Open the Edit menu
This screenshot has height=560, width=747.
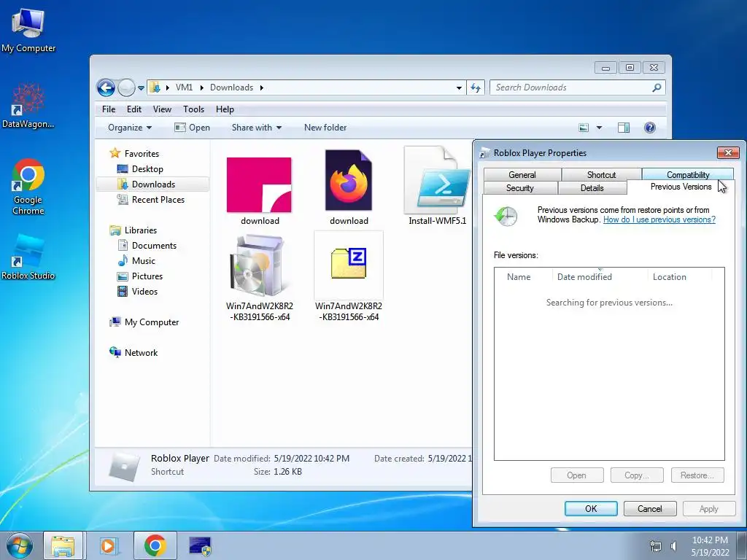[x=134, y=109]
